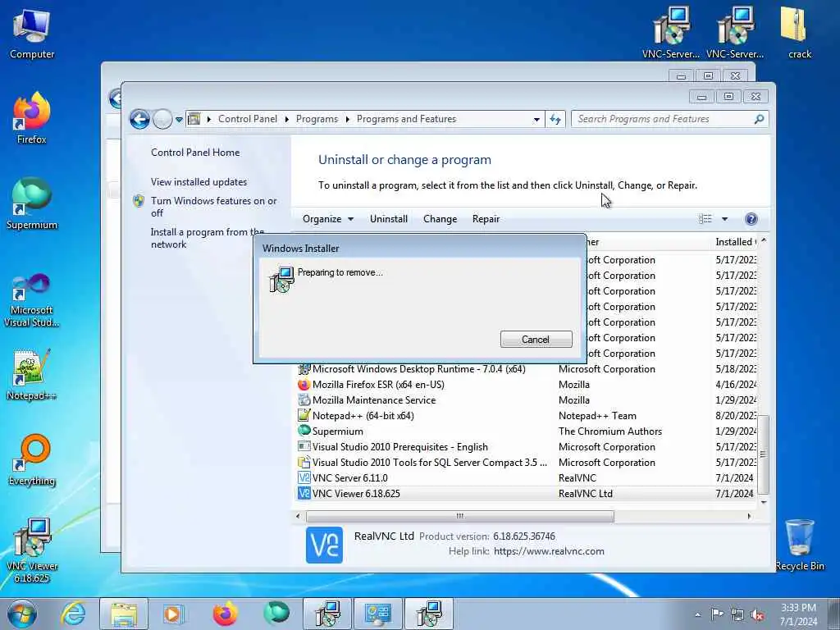This screenshot has width=840, height=630.
Task: Select VNC Viewer 6.18.625 list row
Action: (526, 493)
